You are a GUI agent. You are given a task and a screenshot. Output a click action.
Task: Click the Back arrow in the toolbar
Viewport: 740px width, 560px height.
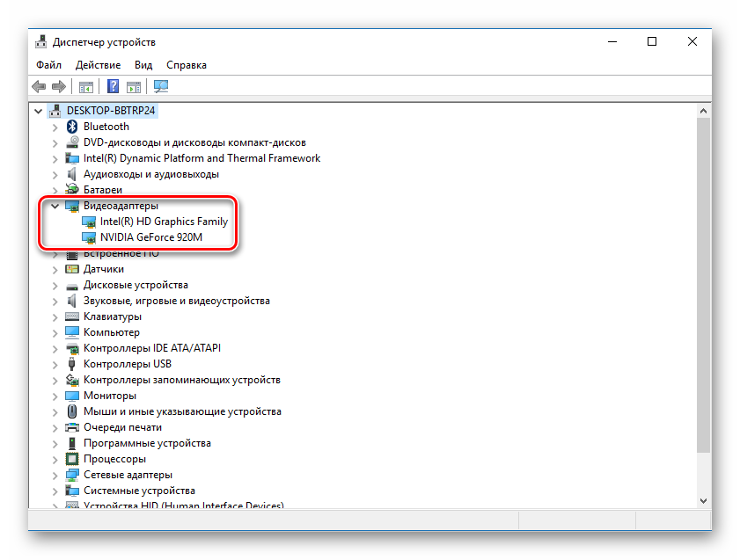point(39,86)
